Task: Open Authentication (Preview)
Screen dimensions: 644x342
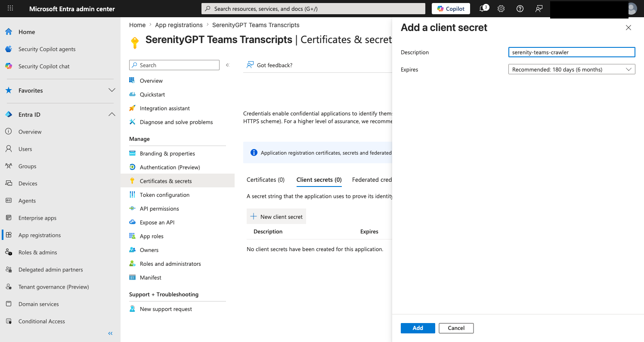Action: coord(170,167)
